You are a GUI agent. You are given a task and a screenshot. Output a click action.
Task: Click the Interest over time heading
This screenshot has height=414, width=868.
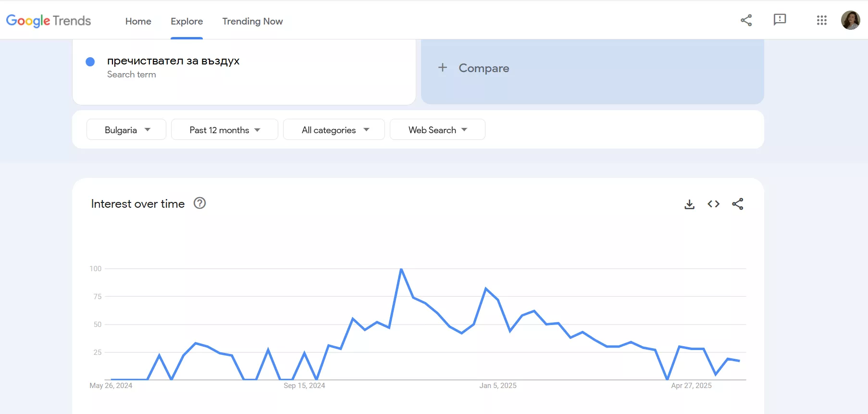pyautogui.click(x=138, y=204)
